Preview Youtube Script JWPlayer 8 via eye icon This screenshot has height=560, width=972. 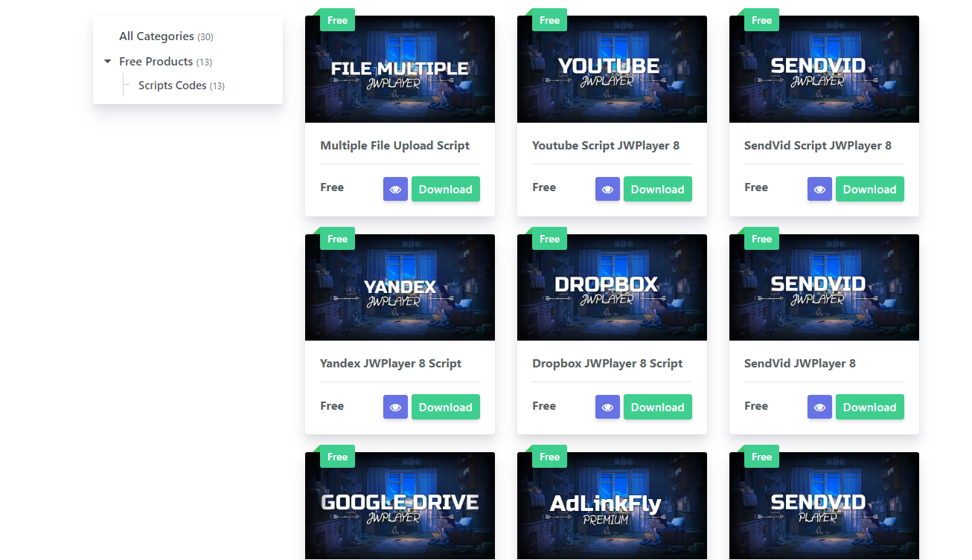[x=607, y=189]
